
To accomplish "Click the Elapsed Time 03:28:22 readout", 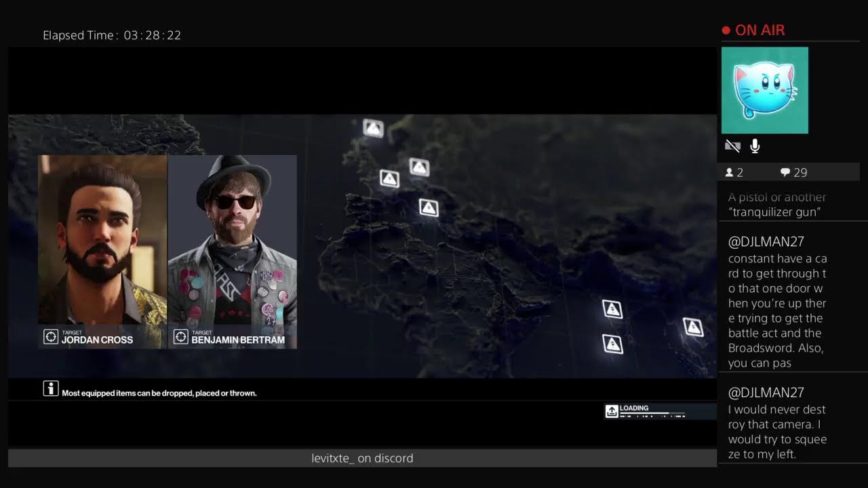I will point(112,35).
